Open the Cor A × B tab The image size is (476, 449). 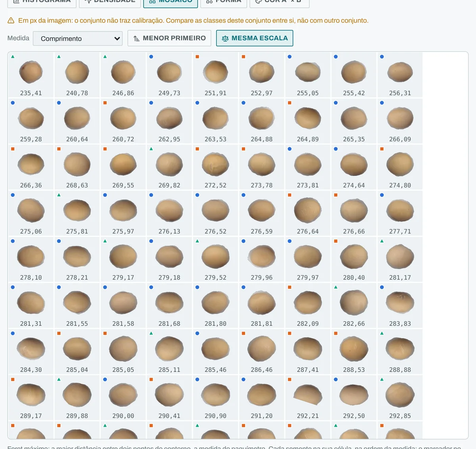[x=279, y=1]
